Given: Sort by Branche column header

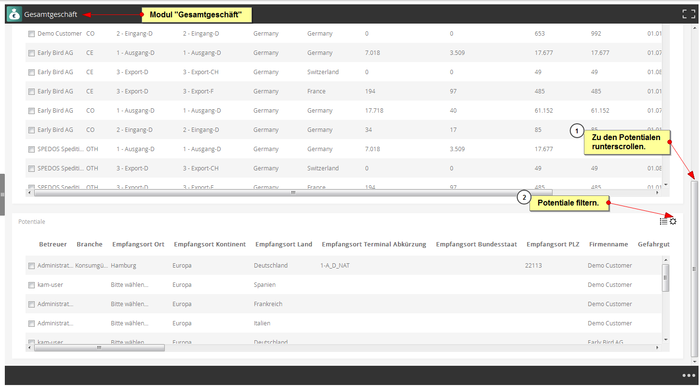Looking at the screenshot, I should click(89, 244).
